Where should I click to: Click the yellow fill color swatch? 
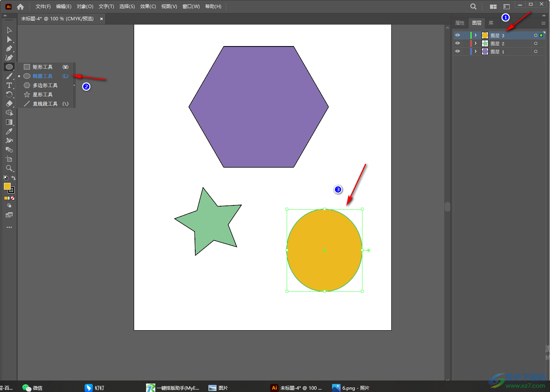click(x=7, y=186)
